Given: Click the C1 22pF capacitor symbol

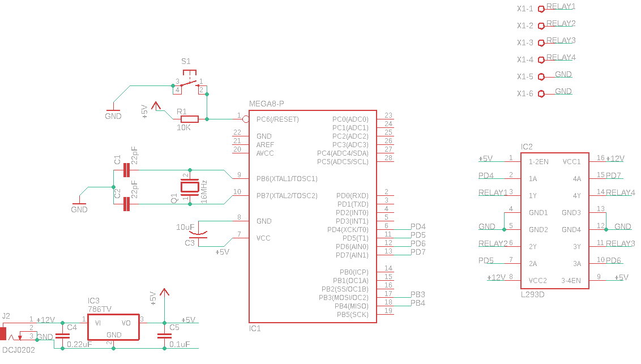Looking at the screenshot, I should tap(126, 170).
